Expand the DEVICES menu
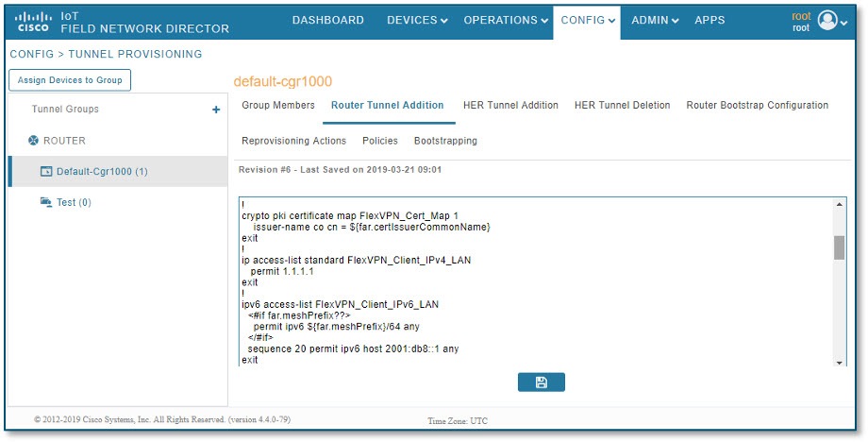This screenshot has height=442, width=868. tap(417, 20)
